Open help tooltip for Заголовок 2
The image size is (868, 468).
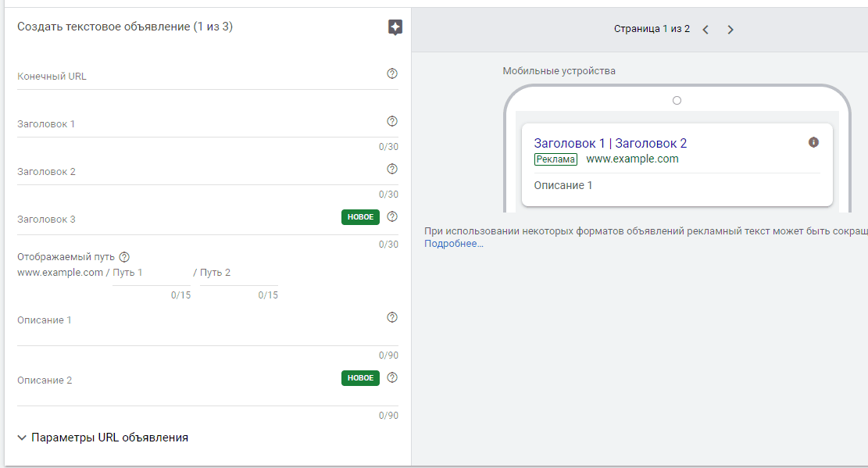coord(392,169)
